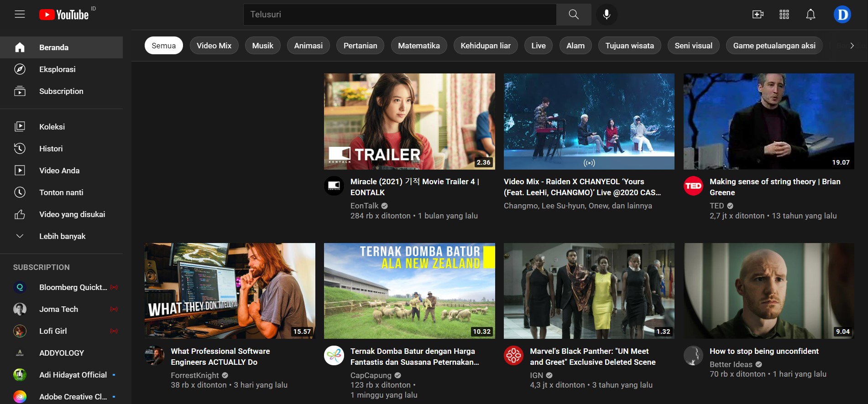
Task: Click the YouTube logo
Action: click(x=64, y=15)
